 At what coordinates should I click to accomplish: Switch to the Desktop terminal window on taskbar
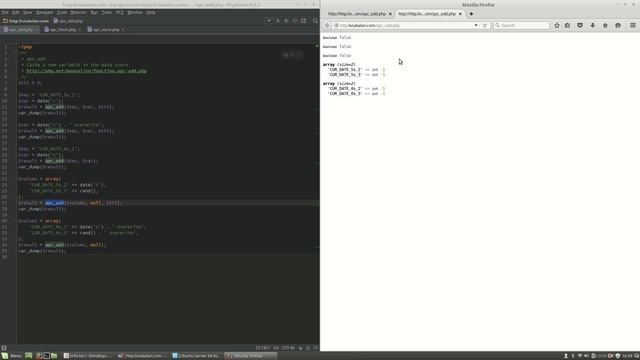(x=88, y=356)
